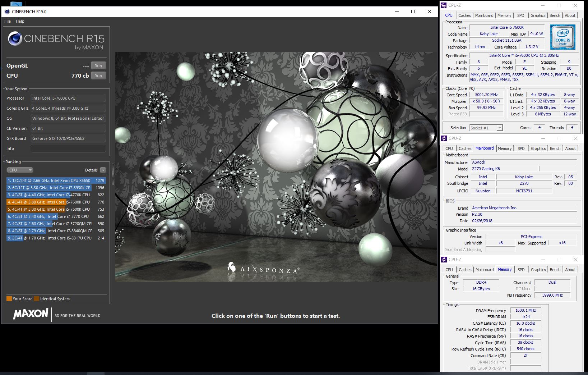Click the Your Score orange legend swatch

tap(9, 299)
